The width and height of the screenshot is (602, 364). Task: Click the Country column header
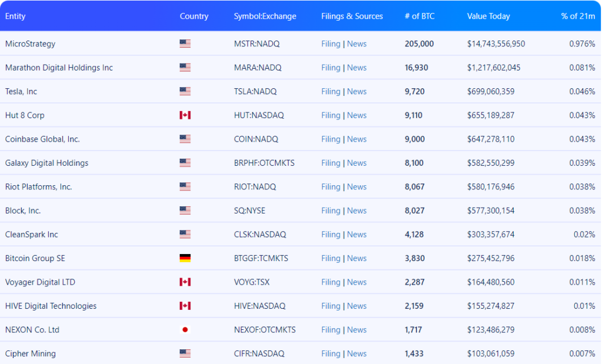click(x=194, y=16)
